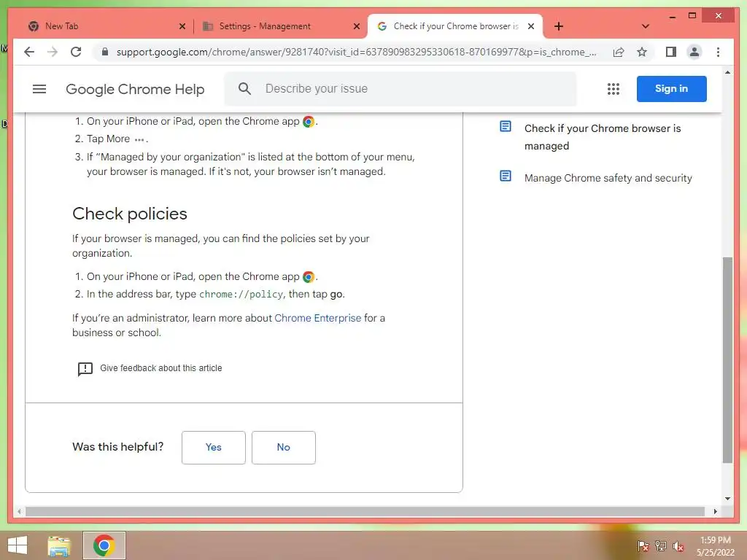Viewport: 747px width, 560px height.
Task: Click the Describe your issue search field
Action: [x=400, y=88]
